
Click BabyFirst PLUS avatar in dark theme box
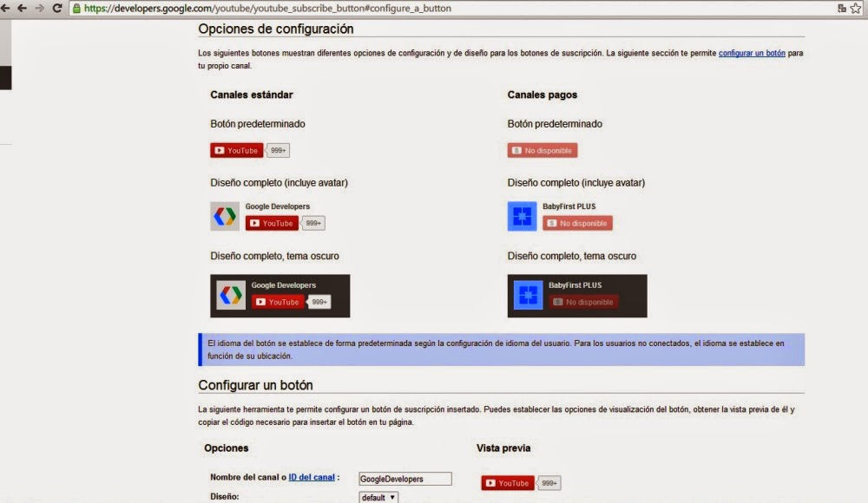tap(528, 295)
